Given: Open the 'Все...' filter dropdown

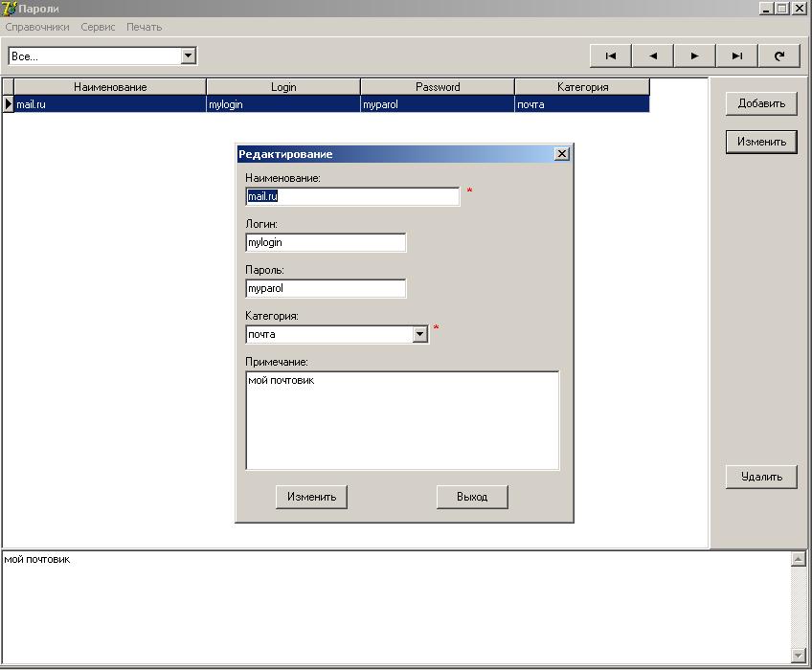Looking at the screenshot, I should pos(189,56).
